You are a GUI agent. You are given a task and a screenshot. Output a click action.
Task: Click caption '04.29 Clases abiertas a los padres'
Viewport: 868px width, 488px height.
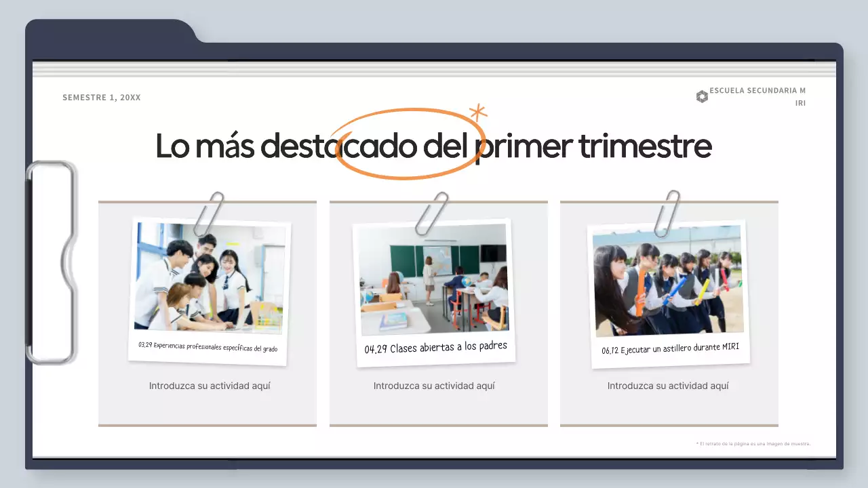(435, 348)
